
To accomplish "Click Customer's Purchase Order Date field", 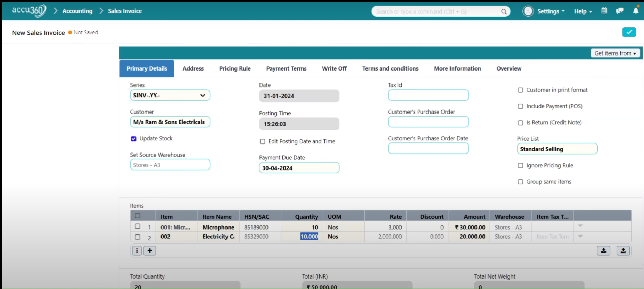I will (x=428, y=148).
